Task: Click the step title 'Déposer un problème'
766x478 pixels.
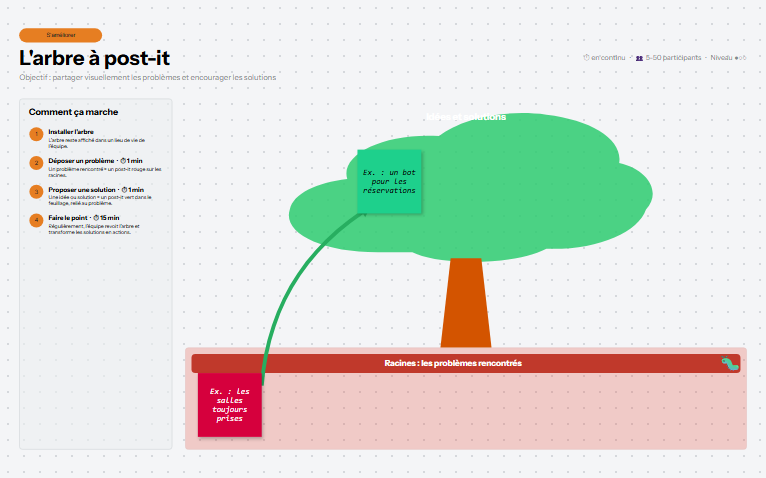Action: (x=81, y=161)
